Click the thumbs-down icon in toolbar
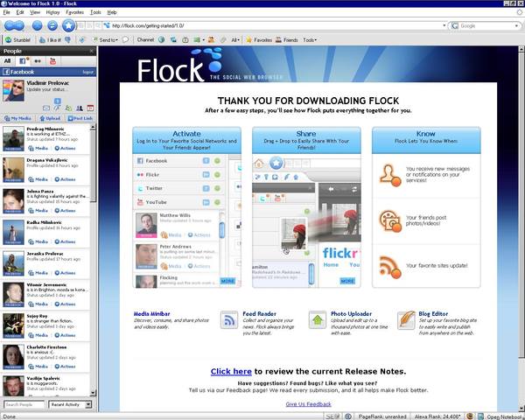 [x=68, y=40]
